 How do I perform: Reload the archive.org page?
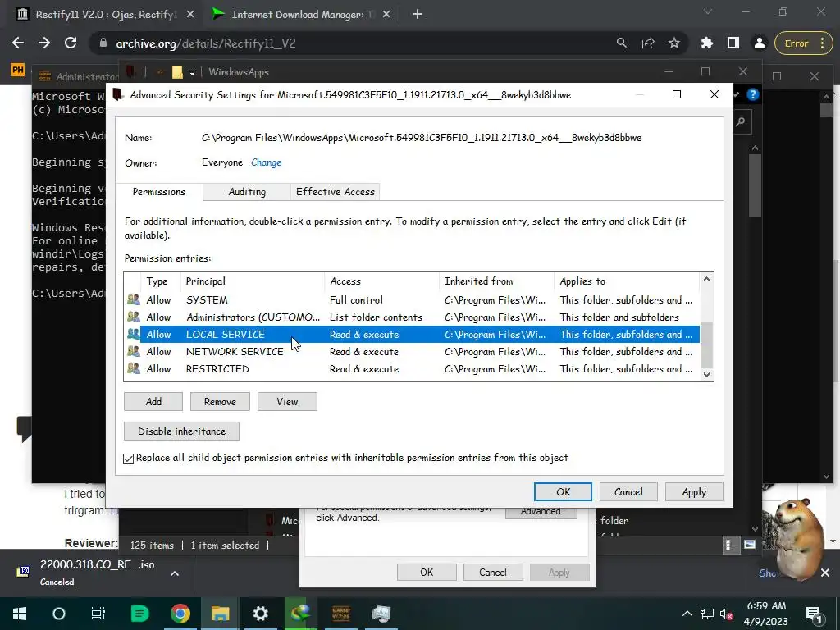click(71, 43)
